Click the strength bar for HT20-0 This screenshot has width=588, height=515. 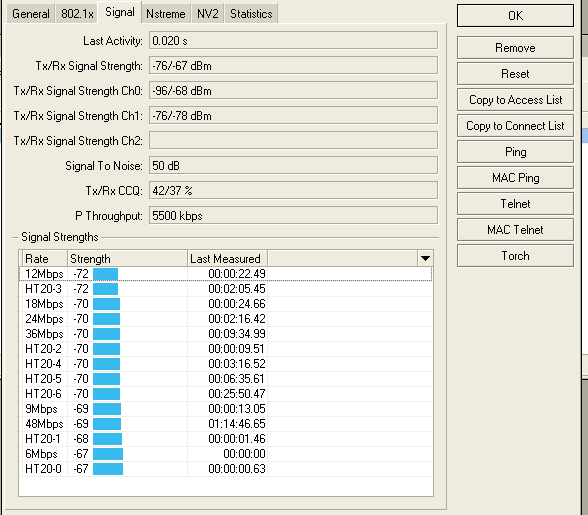click(108, 469)
